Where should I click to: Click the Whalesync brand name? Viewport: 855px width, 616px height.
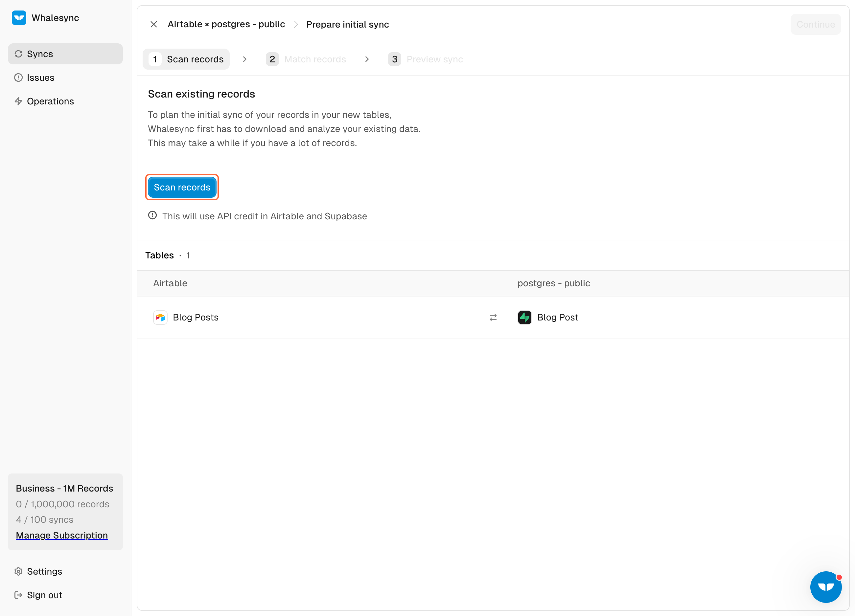[x=56, y=18]
